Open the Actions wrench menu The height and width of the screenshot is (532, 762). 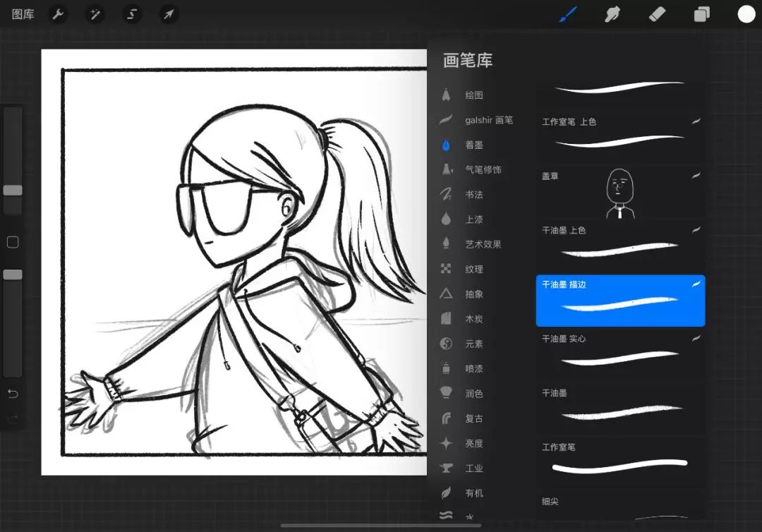[x=58, y=14]
